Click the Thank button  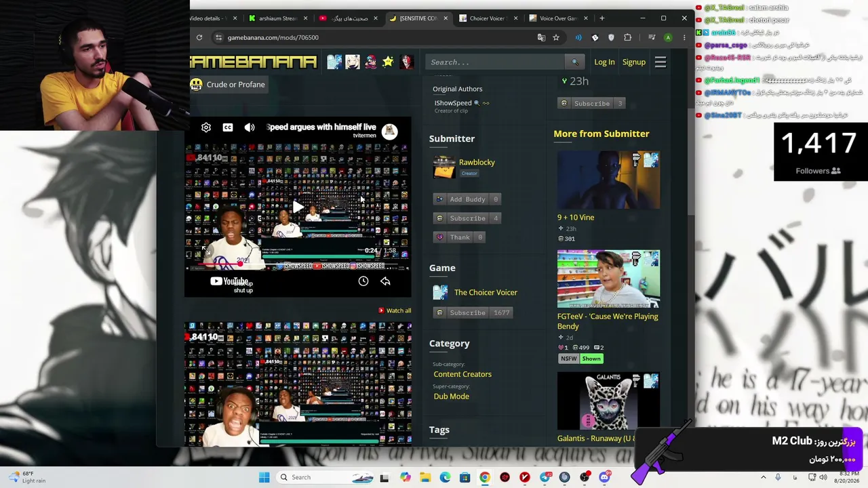click(459, 237)
